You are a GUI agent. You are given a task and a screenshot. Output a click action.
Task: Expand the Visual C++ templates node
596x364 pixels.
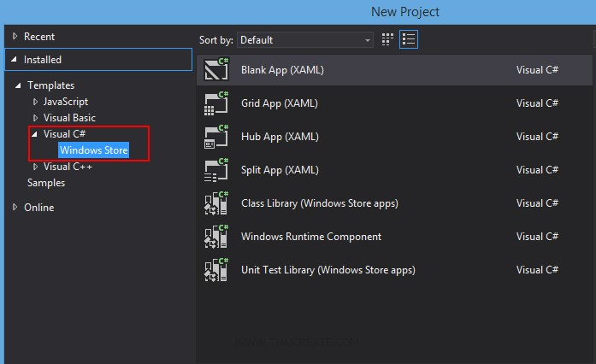pos(35,167)
